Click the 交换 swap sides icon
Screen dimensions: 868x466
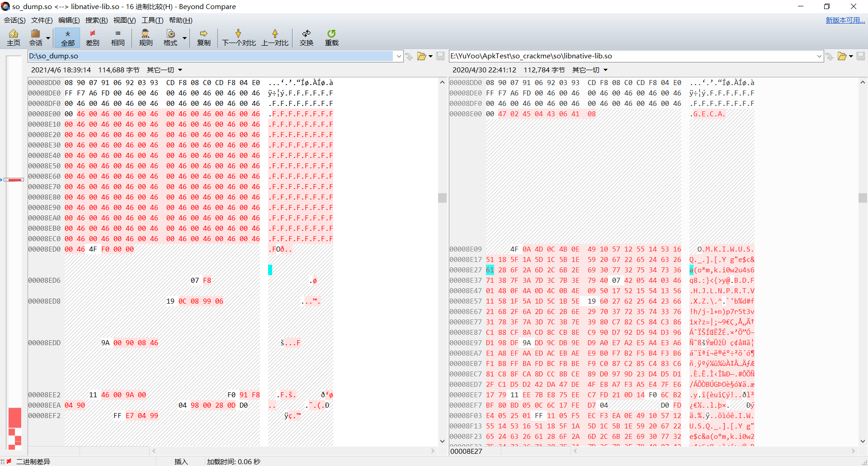[x=307, y=38]
